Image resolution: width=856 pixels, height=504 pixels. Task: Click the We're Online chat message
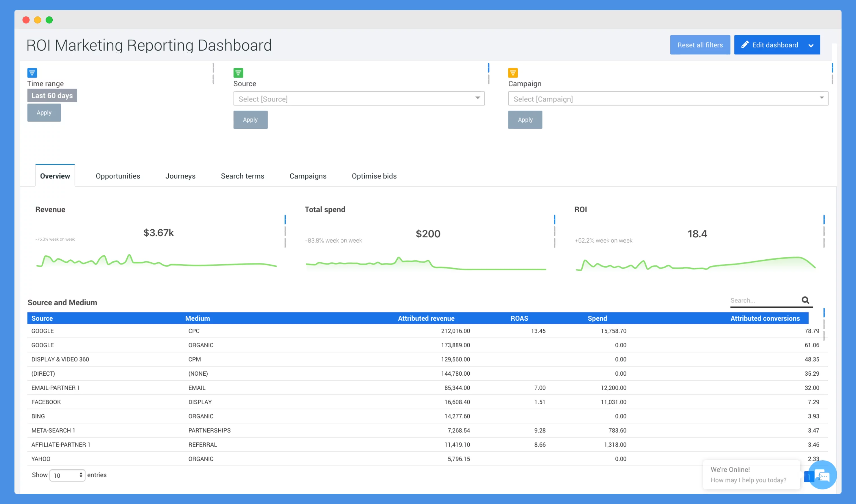[752, 475]
